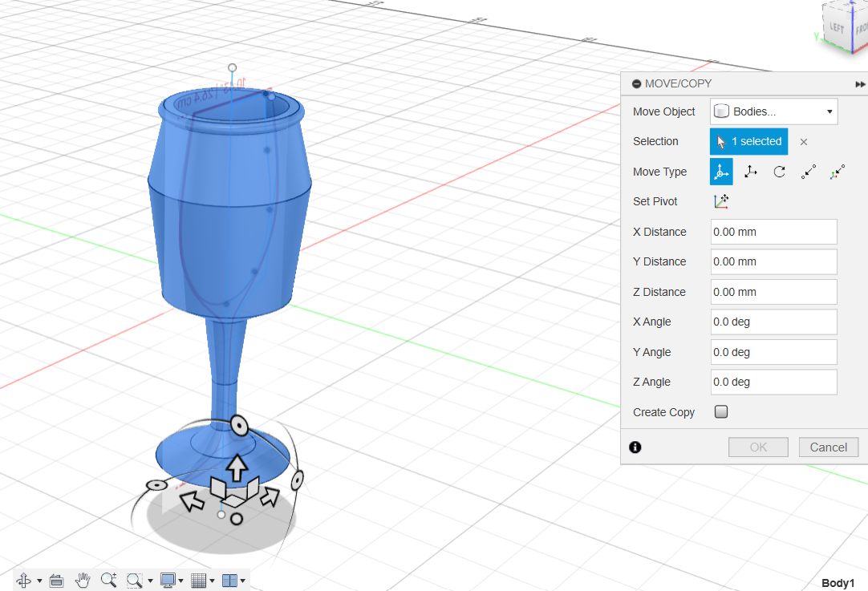Screen dimensions: 868x591
Task: Select Point to Point move type
Action: [x=808, y=172]
